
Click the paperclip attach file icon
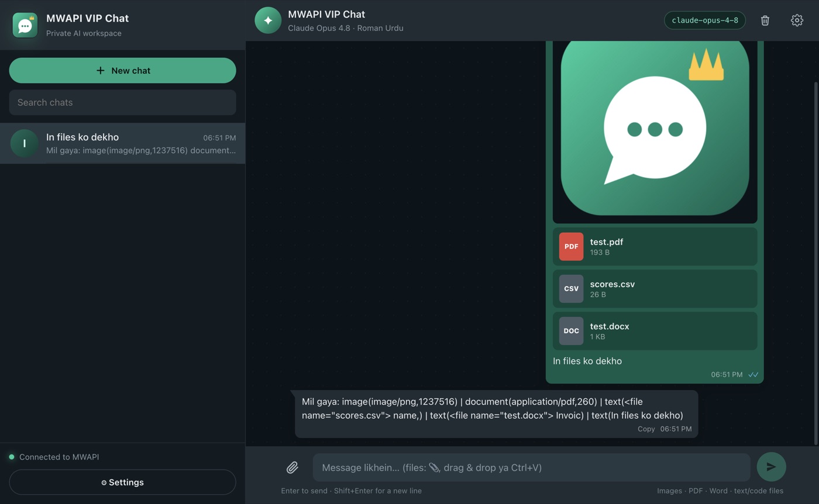pos(292,467)
